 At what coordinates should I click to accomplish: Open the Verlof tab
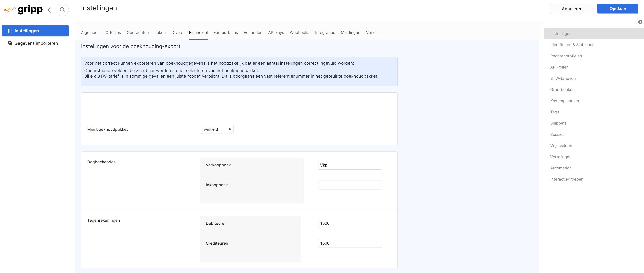click(371, 32)
